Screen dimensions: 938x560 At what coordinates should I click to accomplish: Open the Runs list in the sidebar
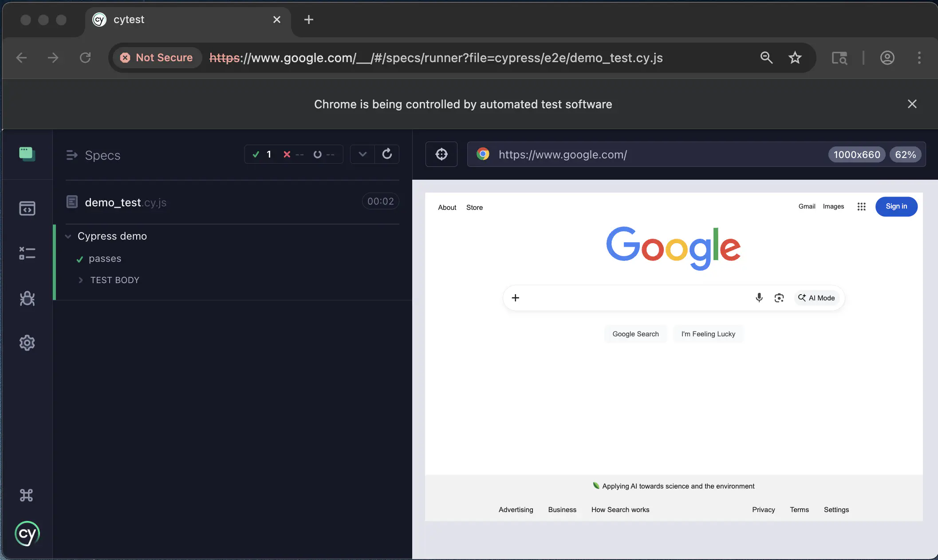tap(27, 253)
